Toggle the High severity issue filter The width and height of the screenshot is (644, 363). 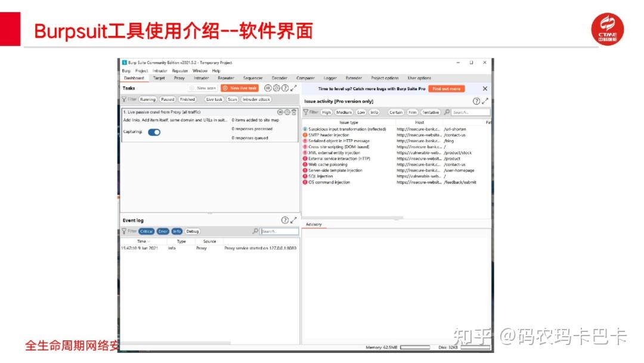point(326,112)
